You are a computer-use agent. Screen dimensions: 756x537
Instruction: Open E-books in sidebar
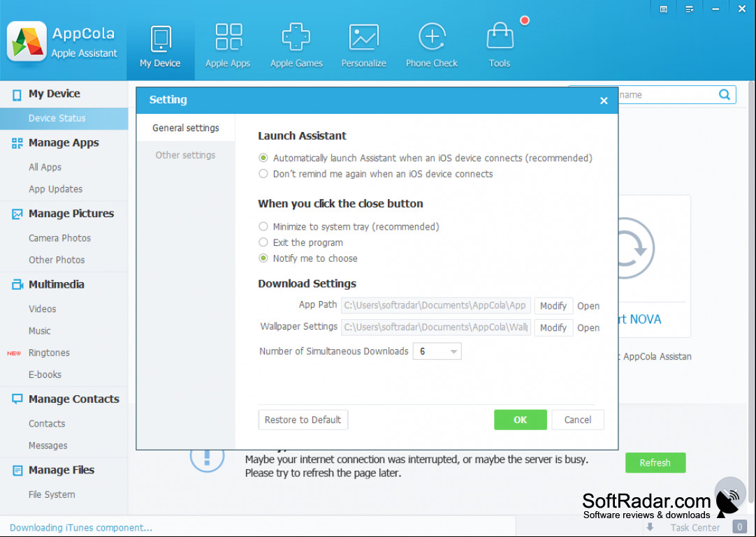coord(45,374)
